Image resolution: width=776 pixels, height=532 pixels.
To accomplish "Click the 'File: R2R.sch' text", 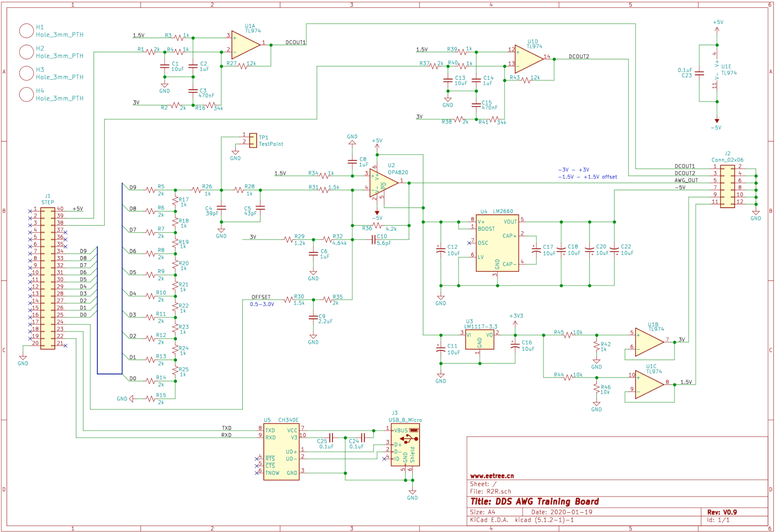I will point(491,491).
